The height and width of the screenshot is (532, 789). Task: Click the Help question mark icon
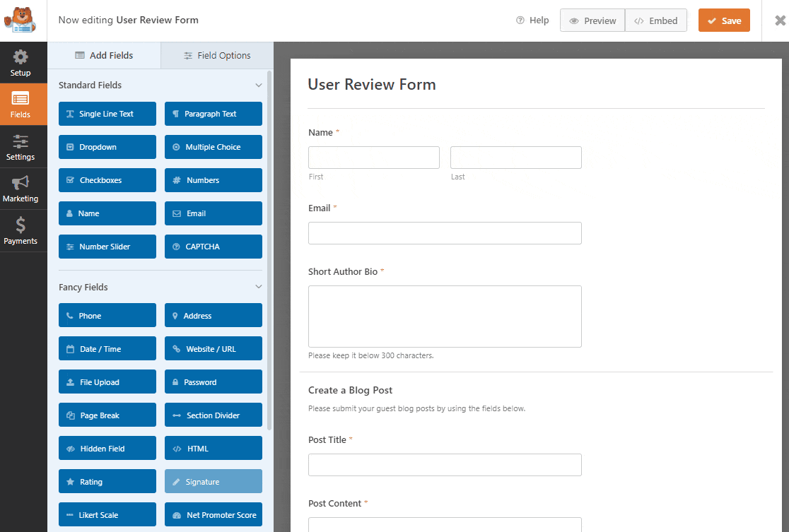click(520, 20)
